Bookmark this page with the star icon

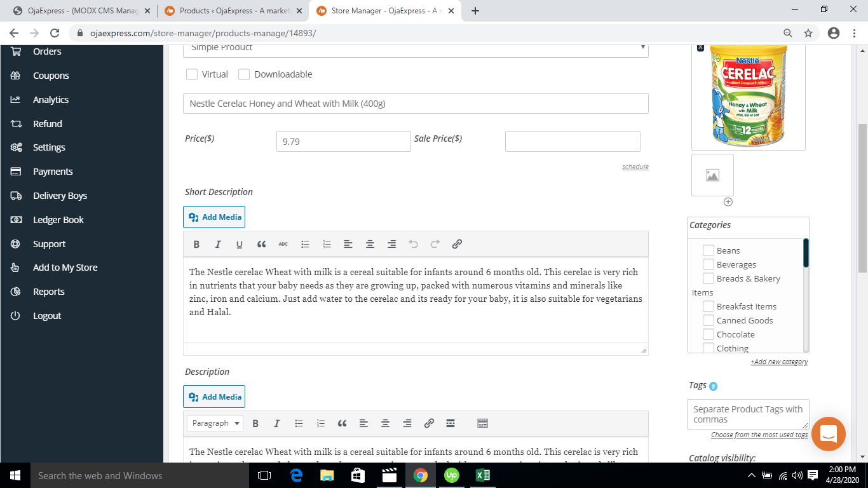pos(808,33)
